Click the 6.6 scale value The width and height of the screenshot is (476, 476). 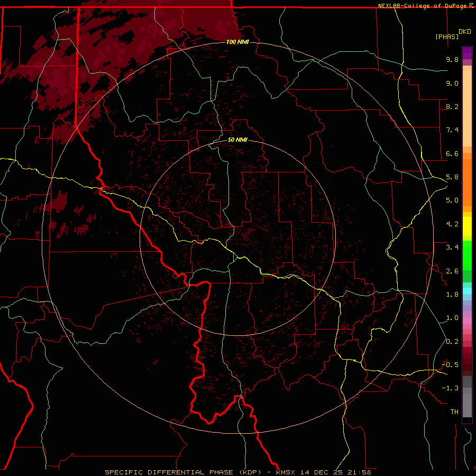[452, 153]
